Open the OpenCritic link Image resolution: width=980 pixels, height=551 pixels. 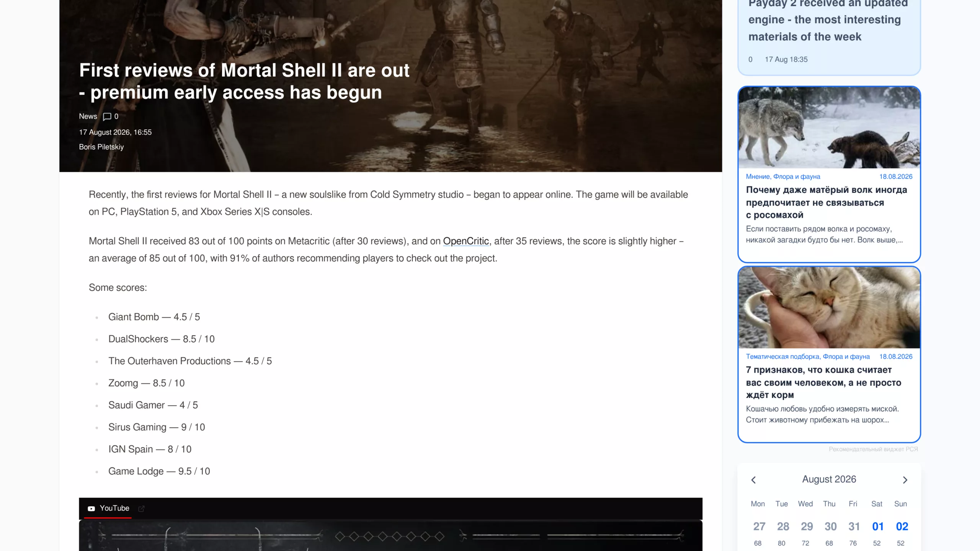pyautogui.click(x=466, y=241)
